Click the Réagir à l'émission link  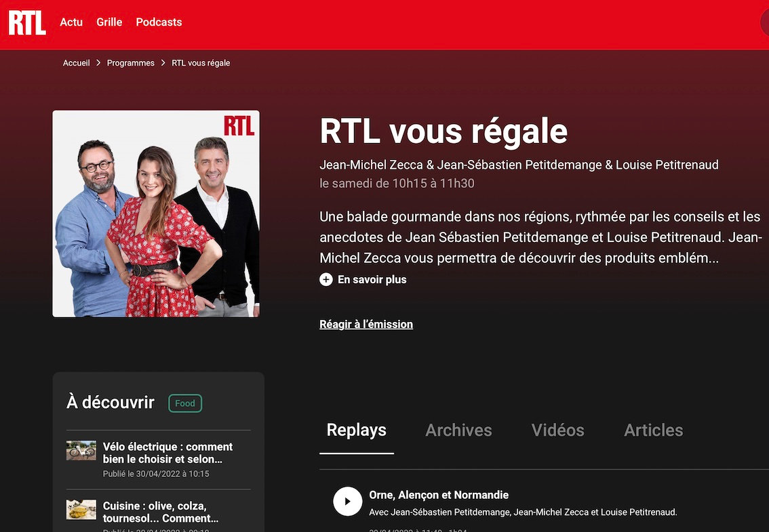366,324
